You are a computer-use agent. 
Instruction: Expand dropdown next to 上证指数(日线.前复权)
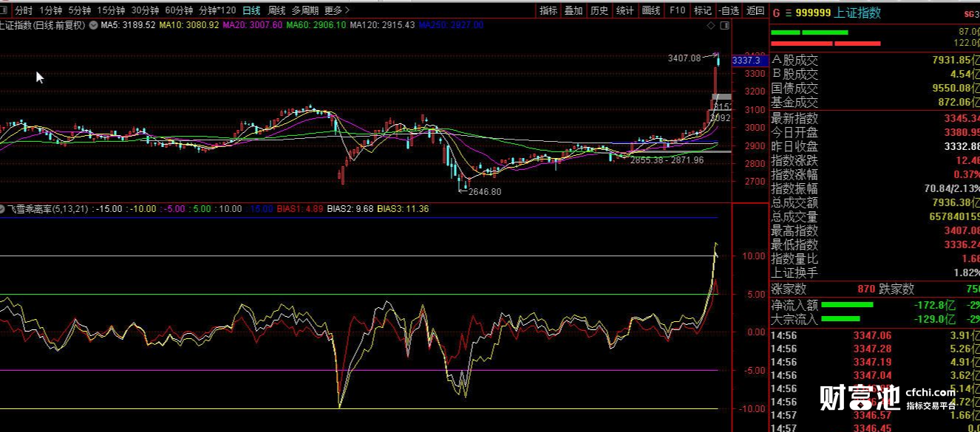pyautogui.click(x=93, y=25)
